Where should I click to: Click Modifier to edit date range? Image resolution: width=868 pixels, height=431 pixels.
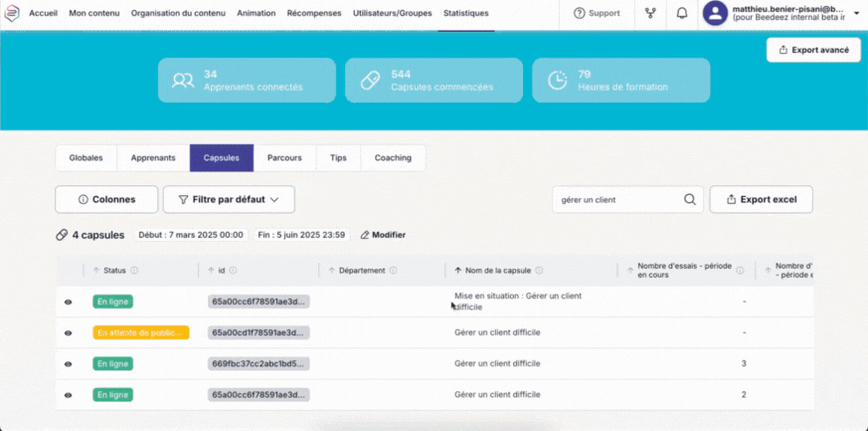tap(383, 235)
